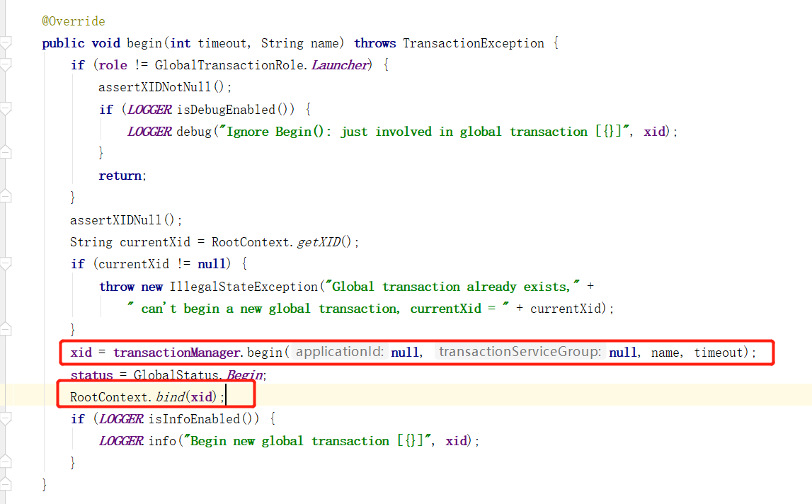Click the "status" field assignment

(91, 375)
